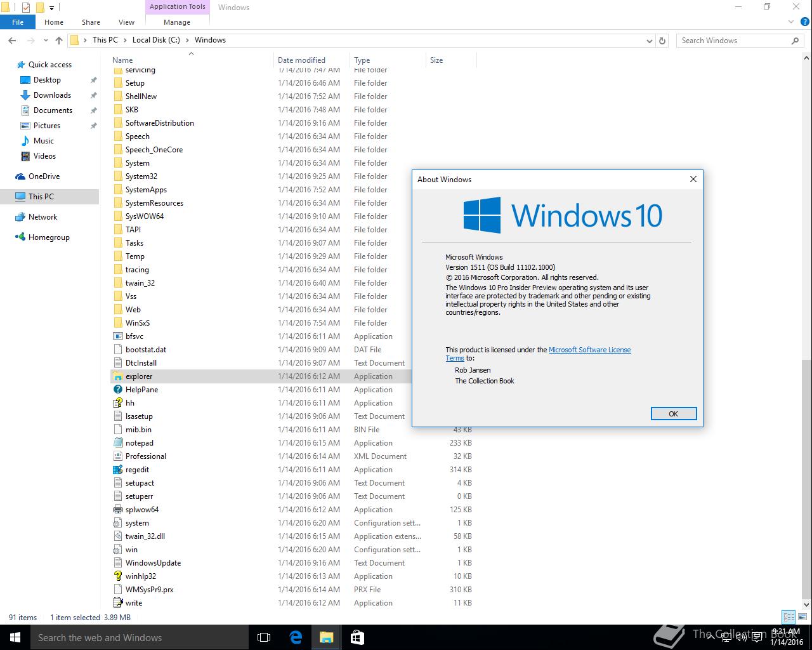Viewport: 812px width, 650px height.
Task: Switch to Large icons view icon
Action: point(802,616)
